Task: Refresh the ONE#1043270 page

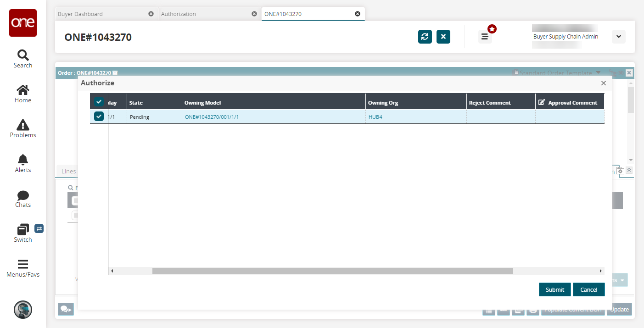Action: 425,37
